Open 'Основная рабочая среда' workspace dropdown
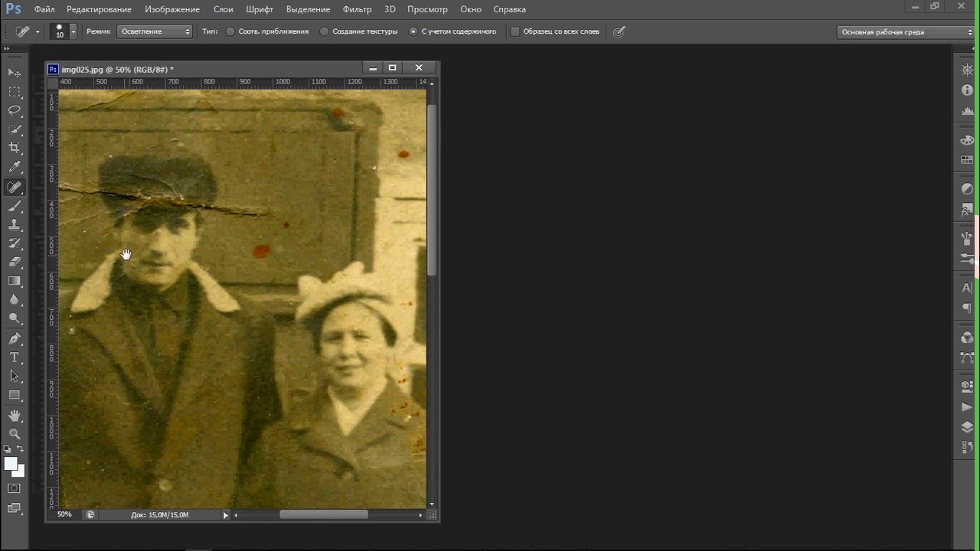The width and height of the screenshot is (980, 551). (906, 32)
